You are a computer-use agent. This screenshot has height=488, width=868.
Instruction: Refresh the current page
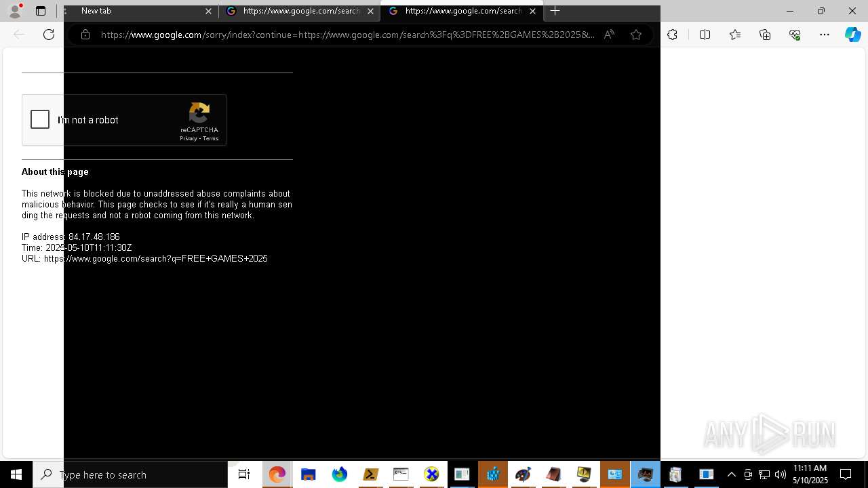[49, 35]
